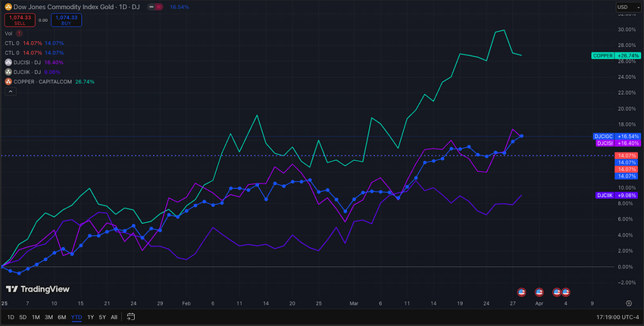Image resolution: width=644 pixels, height=326 pixels.
Task: Toggle the dash line style in header pill
Action: point(152,7)
